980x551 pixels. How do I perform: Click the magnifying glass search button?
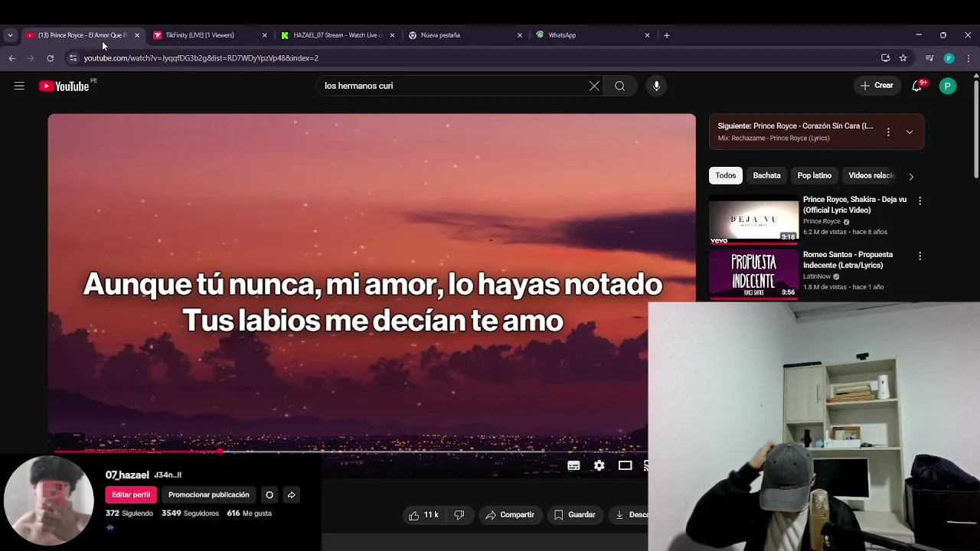[x=619, y=86]
